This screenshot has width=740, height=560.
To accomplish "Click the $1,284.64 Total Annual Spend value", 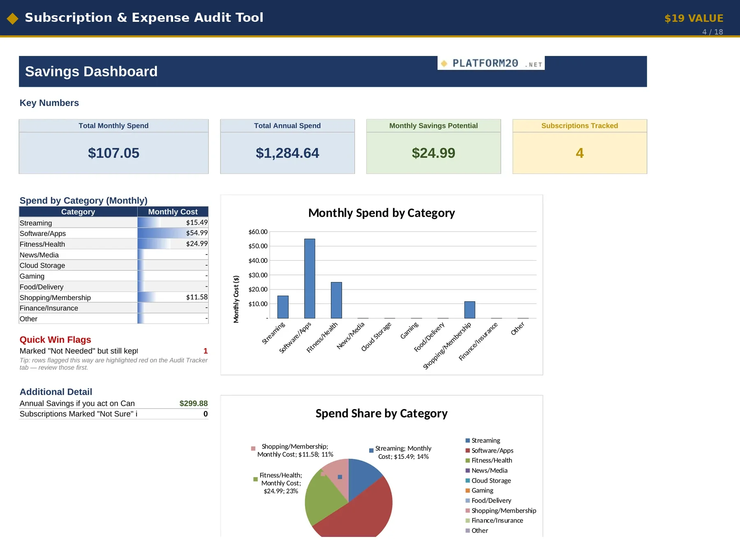I will click(x=287, y=153).
